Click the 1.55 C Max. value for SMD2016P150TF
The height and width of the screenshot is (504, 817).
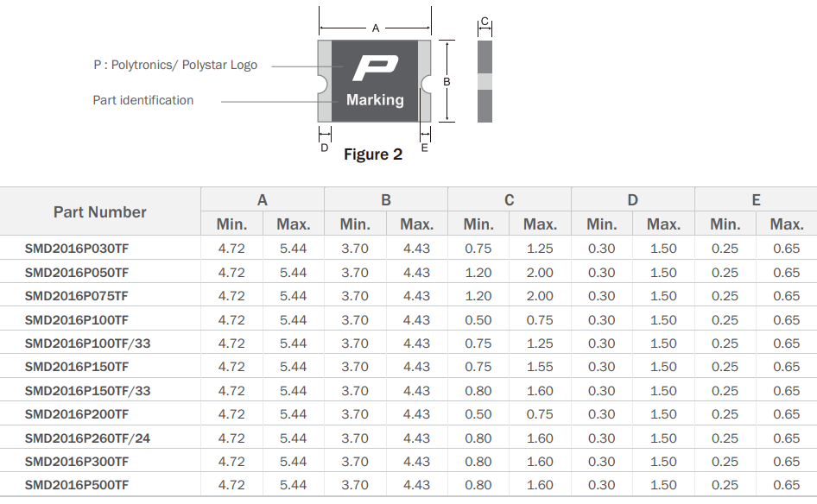[540, 367]
